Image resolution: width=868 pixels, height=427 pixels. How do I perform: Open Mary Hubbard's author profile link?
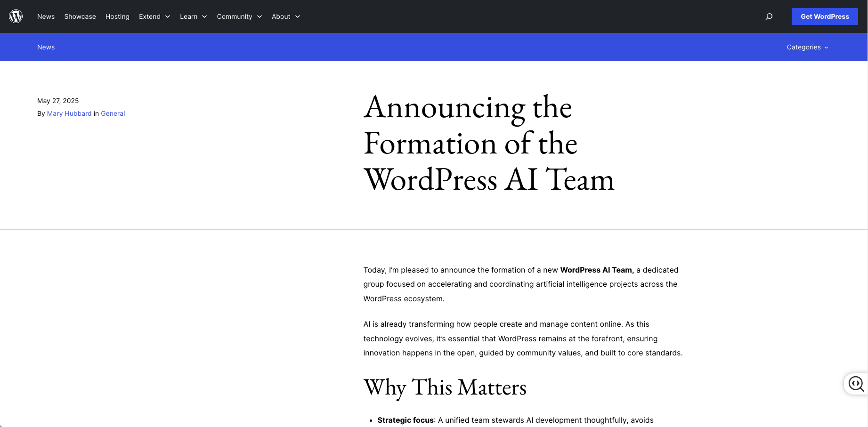[69, 113]
